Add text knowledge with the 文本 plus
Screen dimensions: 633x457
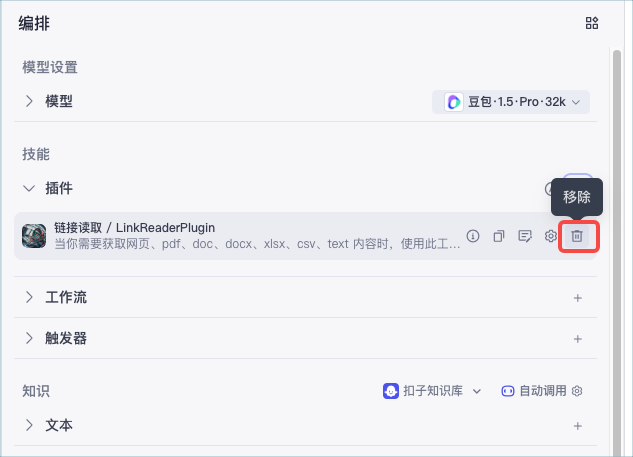[578, 426]
